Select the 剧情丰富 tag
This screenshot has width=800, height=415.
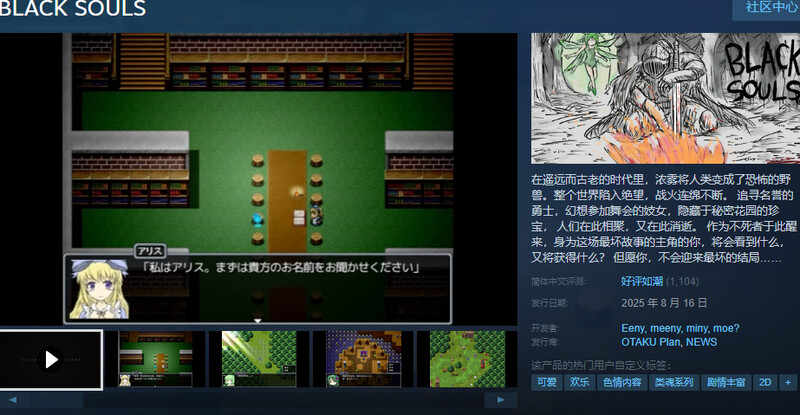pyautogui.click(x=726, y=382)
